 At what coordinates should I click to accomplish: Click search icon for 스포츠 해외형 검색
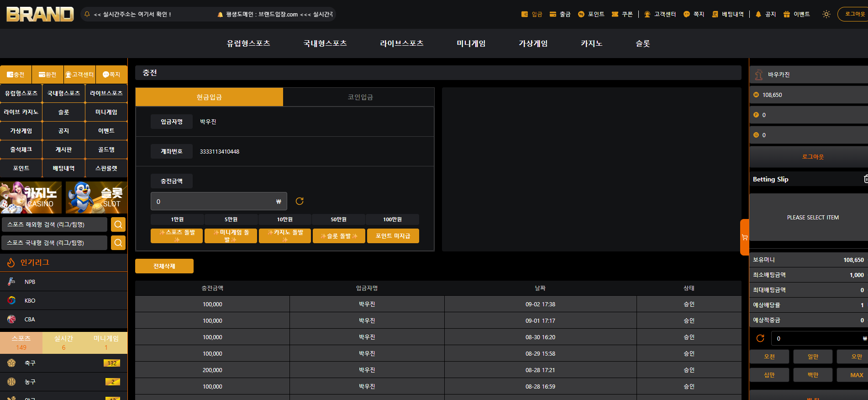pyautogui.click(x=118, y=224)
